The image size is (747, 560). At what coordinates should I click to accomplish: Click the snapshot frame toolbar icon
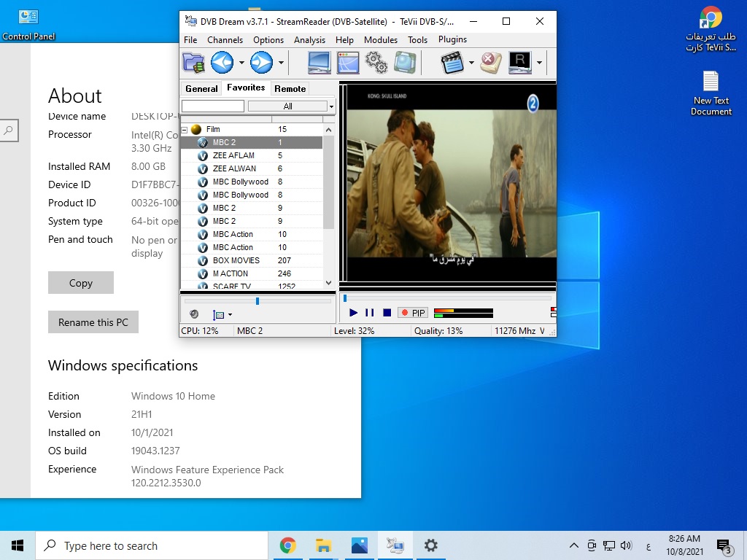pyautogui.click(x=405, y=63)
